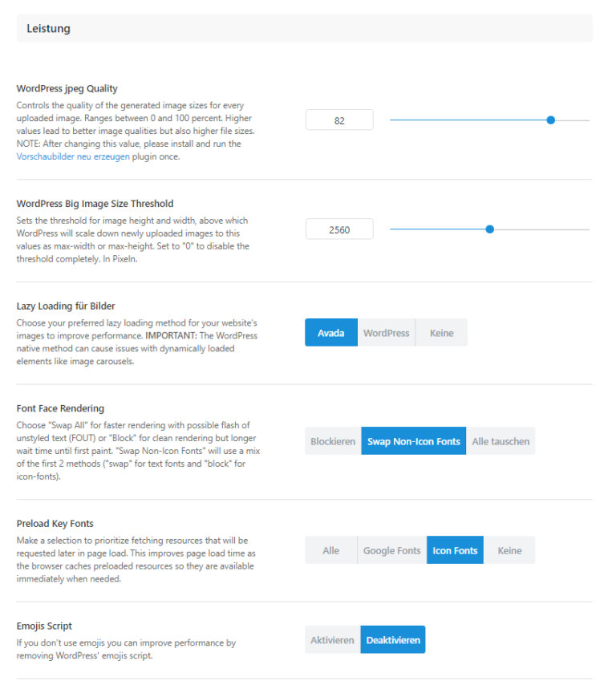Switch lazy loading to WordPress native
This screenshot has height=685, width=616.
[x=386, y=332]
